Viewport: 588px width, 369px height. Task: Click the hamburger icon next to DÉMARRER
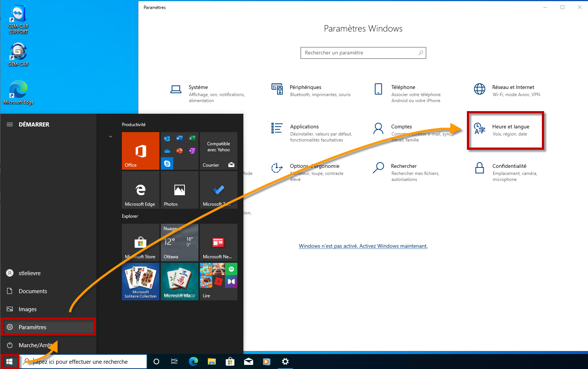10,124
